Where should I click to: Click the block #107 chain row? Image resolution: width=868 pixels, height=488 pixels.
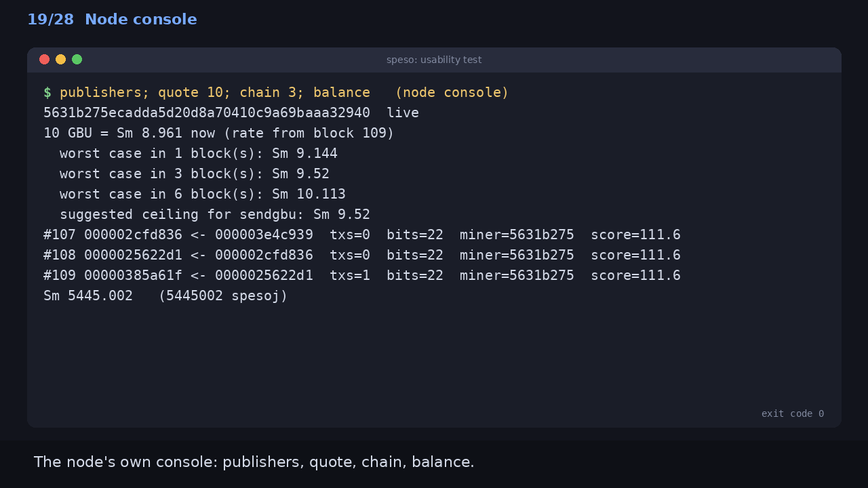pyautogui.click(x=362, y=235)
